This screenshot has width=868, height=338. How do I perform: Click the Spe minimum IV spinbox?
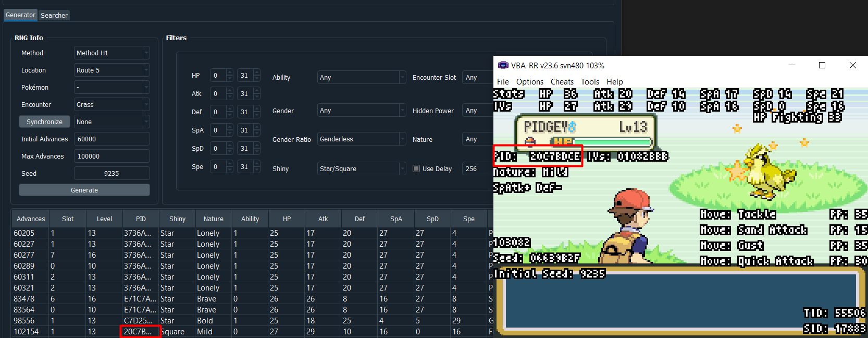click(221, 166)
